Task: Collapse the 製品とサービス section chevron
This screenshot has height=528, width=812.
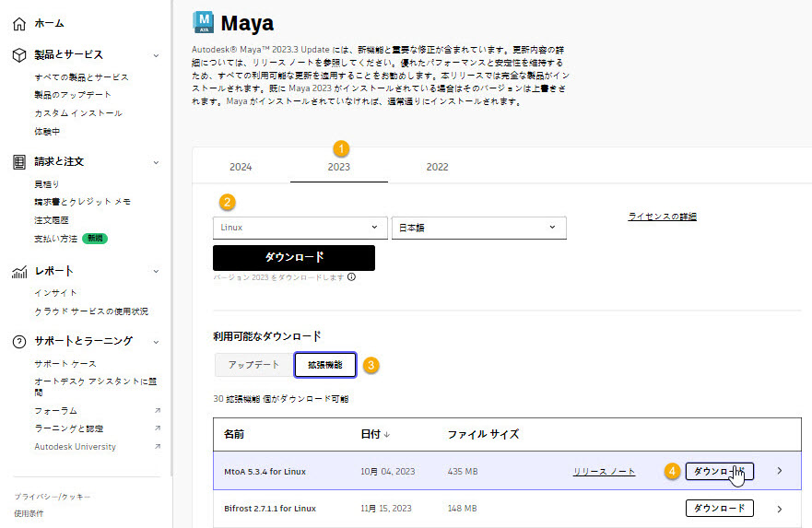Action: pos(156,55)
